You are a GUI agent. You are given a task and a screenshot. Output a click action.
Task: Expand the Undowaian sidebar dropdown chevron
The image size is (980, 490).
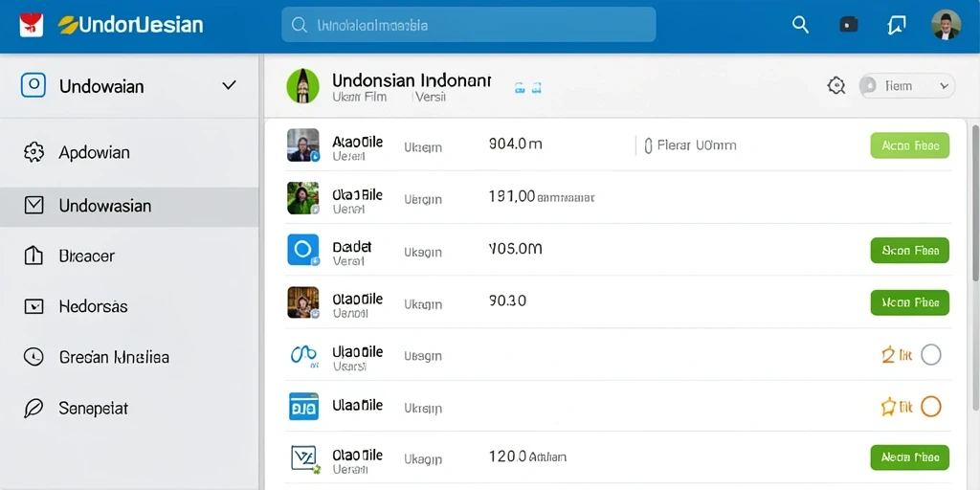(229, 85)
